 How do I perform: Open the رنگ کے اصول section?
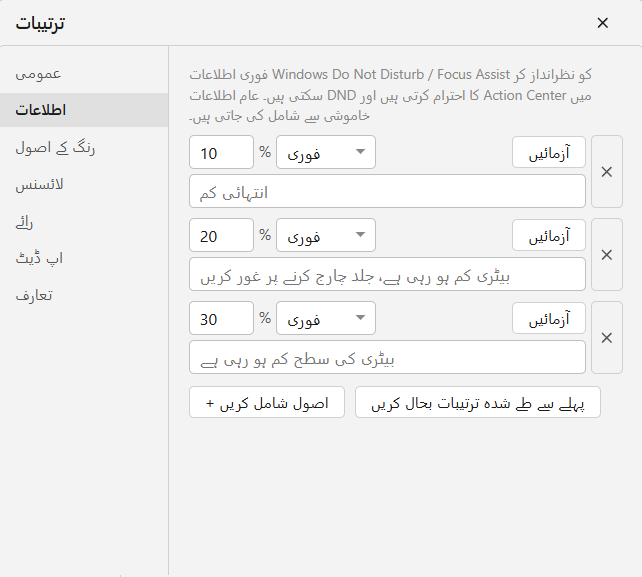84,147
